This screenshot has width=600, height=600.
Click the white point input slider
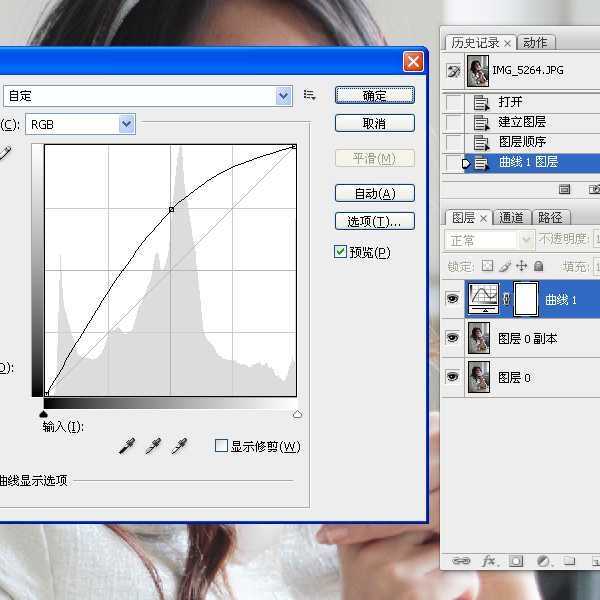click(297, 413)
